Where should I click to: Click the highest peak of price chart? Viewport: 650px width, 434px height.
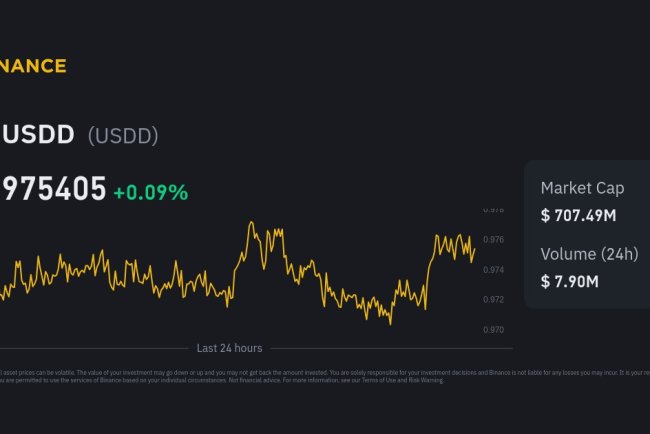[x=250, y=223]
